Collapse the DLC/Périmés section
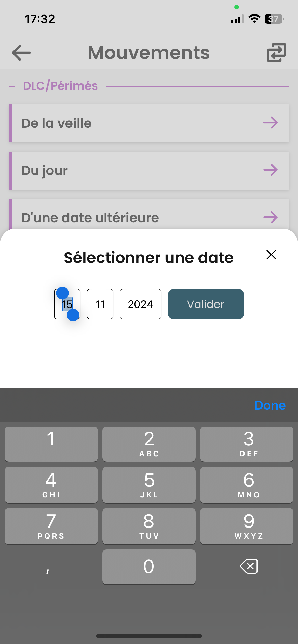Viewport: 298px width, 644px height. point(12,87)
